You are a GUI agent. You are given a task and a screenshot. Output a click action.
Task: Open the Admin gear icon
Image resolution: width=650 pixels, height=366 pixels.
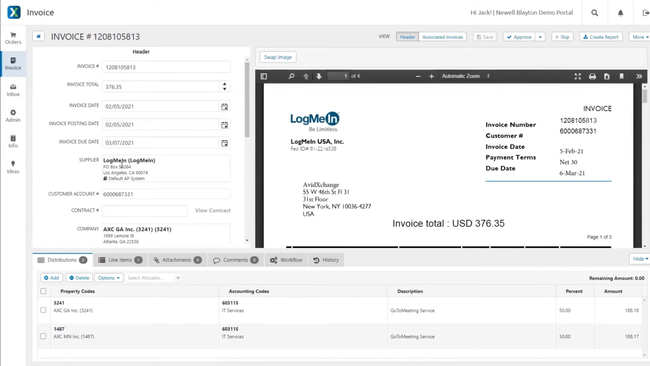tap(13, 116)
